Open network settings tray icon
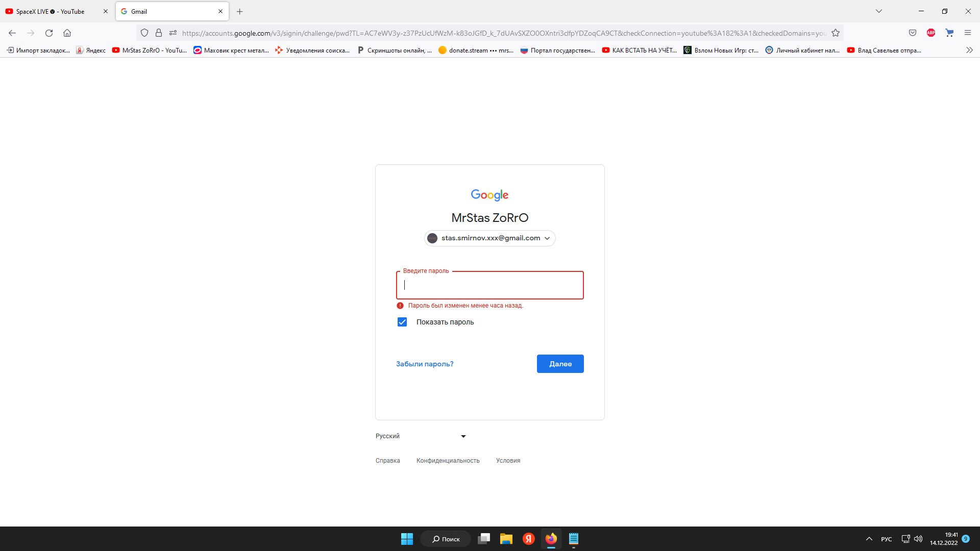980x551 pixels. click(x=905, y=539)
